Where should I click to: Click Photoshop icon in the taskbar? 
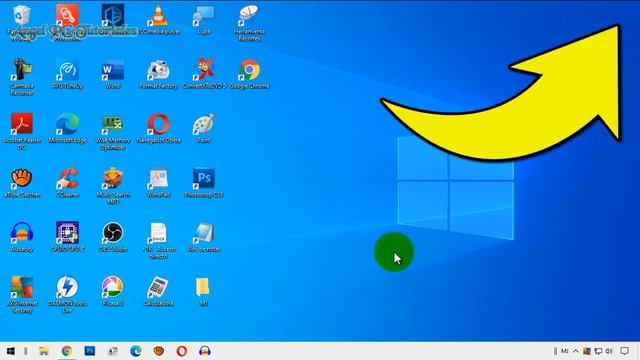pos(90,351)
